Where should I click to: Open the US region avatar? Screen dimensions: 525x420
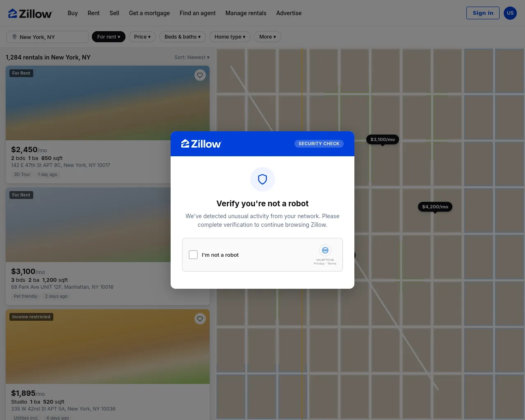510,13
